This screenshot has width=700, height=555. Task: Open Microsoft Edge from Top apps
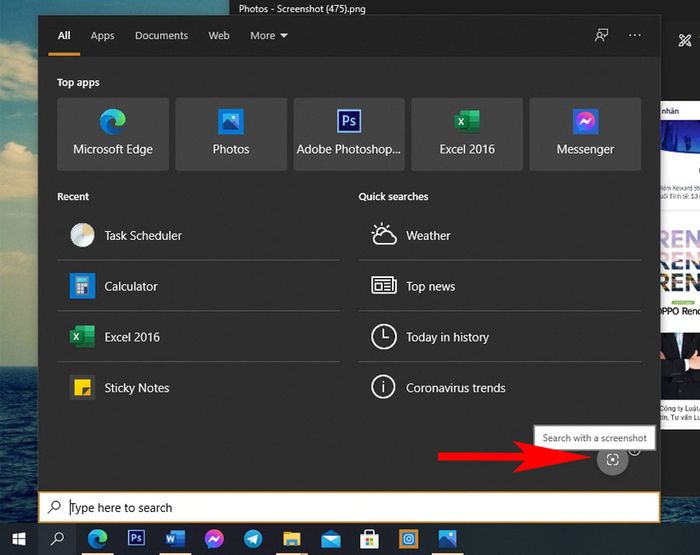point(113,134)
